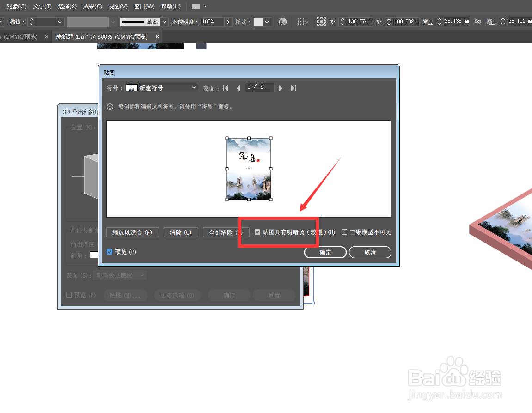Click the X coordinate stepper
The image size is (532, 413).
click(342, 22)
